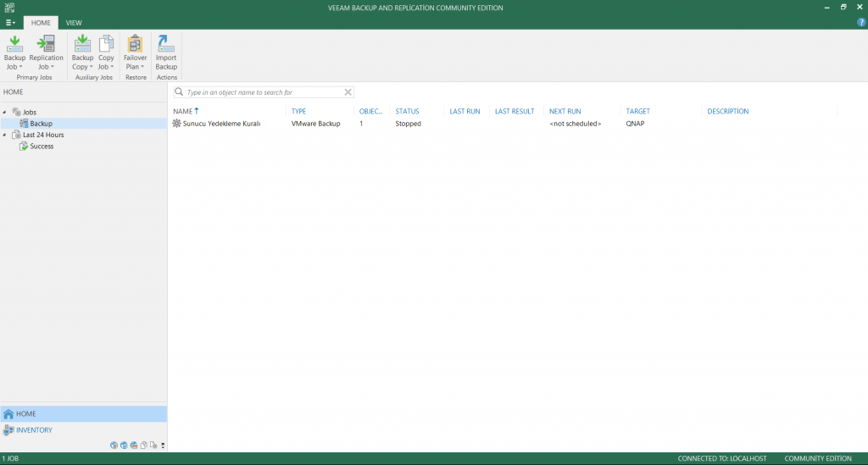Select the HOME ribbon tab
The width and height of the screenshot is (868, 465).
pyautogui.click(x=41, y=23)
